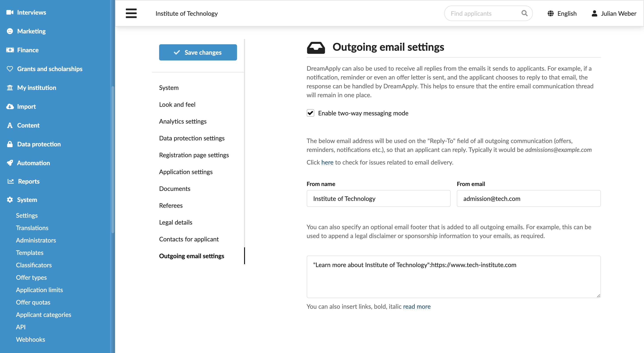Click the My institution building icon
The height and width of the screenshot is (353, 644).
[x=10, y=87]
